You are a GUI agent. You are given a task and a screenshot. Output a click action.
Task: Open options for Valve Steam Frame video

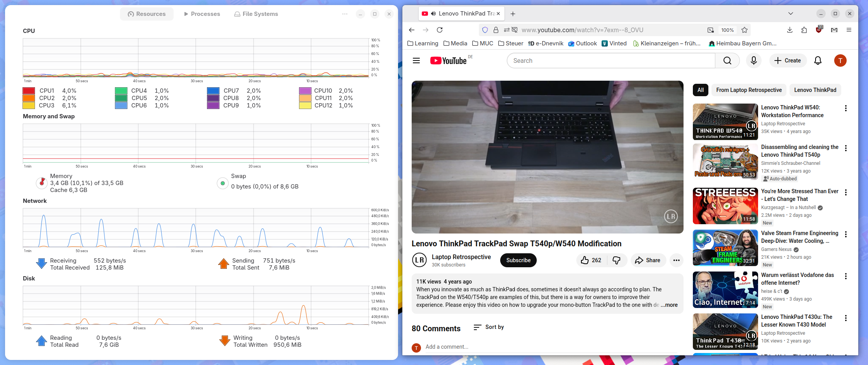coord(846,234)
